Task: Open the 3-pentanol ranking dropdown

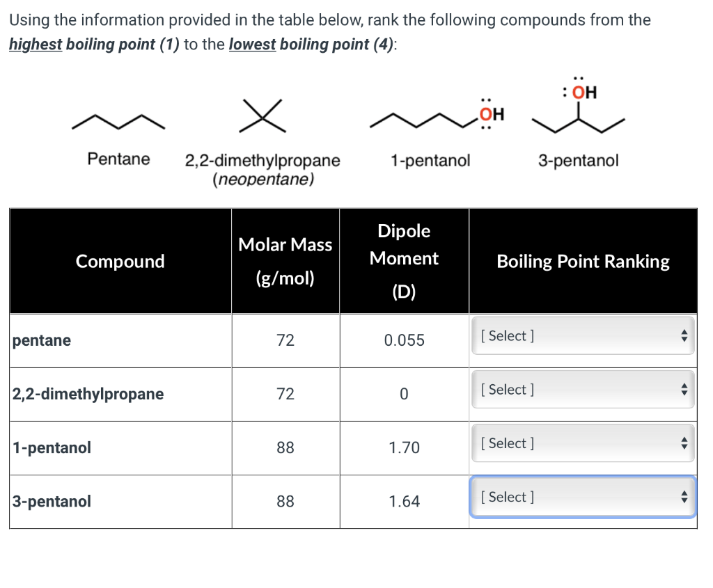Action: 583,497
